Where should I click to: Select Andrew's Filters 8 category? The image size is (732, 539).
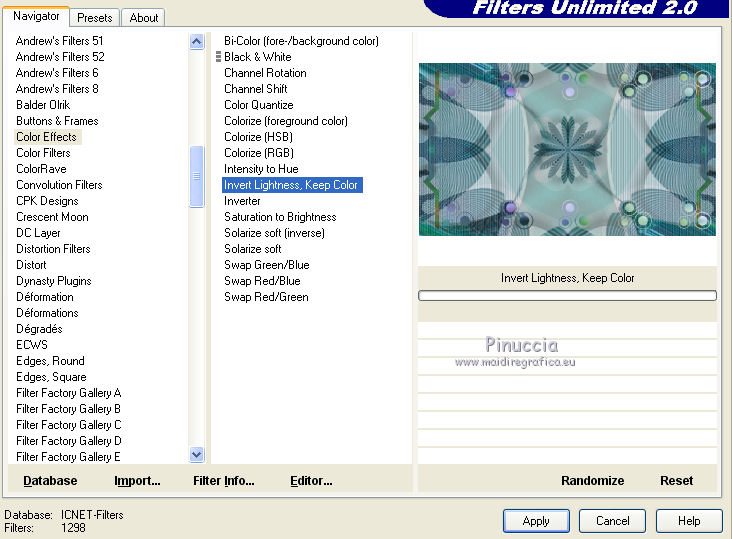tap(57, 89)
